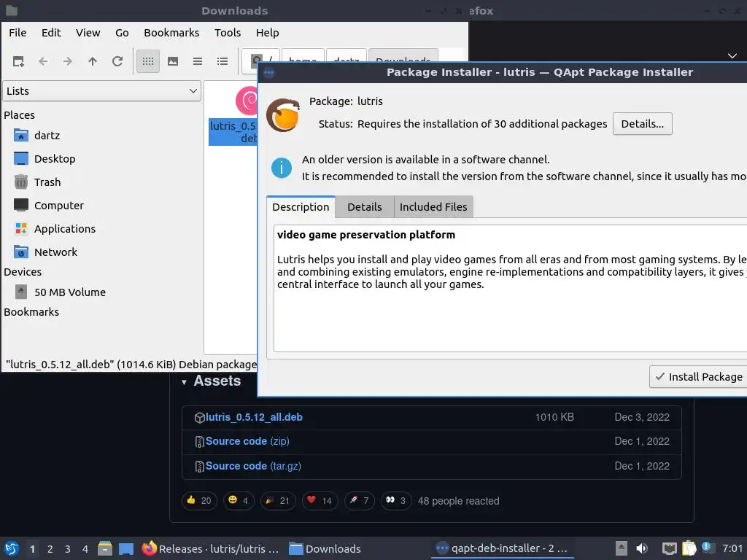The width and height of the screenshot is (747, 560).
Task: Open Tools menu in Downloads window
Action: click(x=228, y=33)
